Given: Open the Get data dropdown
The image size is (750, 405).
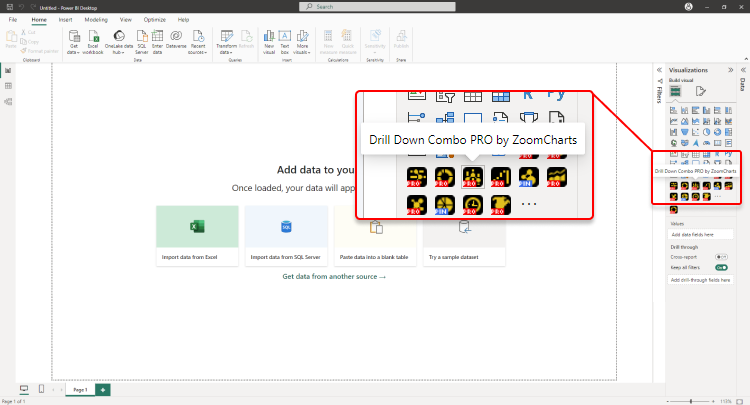Looking at the screenshot, I should (74, 43).
